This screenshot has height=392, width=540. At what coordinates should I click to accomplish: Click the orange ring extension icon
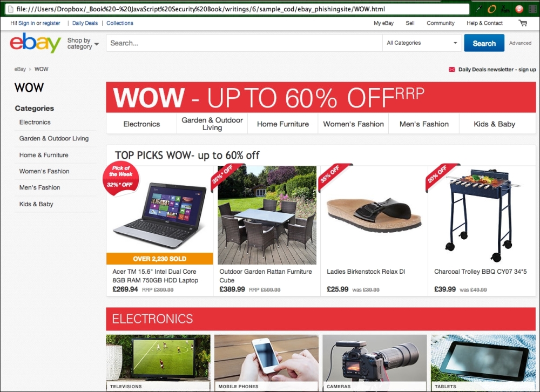point(492,9)
